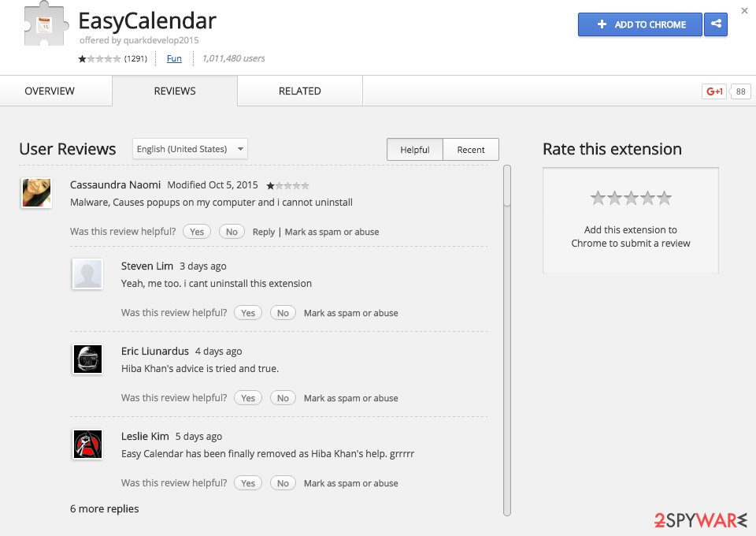
Task: Click Steven Lim's default avatar
Action: click(87, 274)
